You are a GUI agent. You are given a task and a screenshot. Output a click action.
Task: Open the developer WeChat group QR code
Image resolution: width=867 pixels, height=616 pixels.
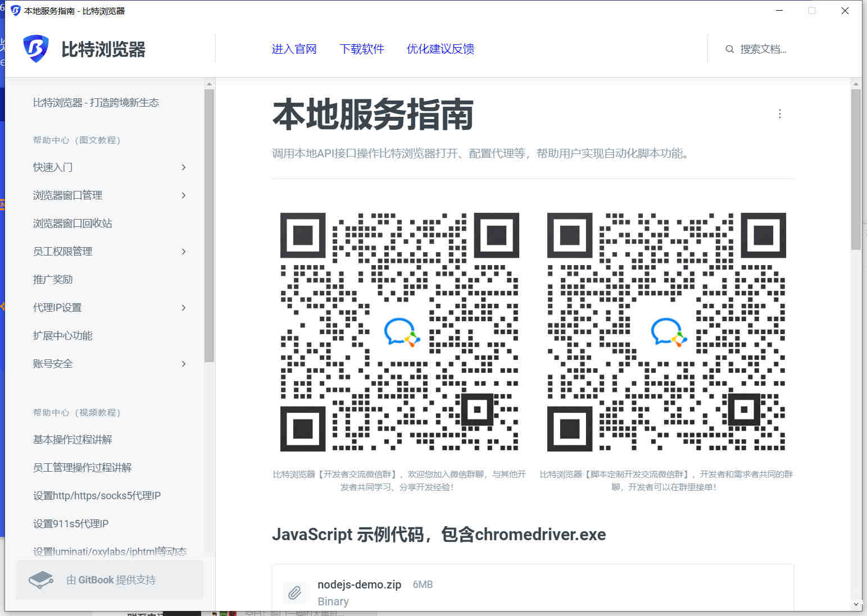[x=400, y=332]
